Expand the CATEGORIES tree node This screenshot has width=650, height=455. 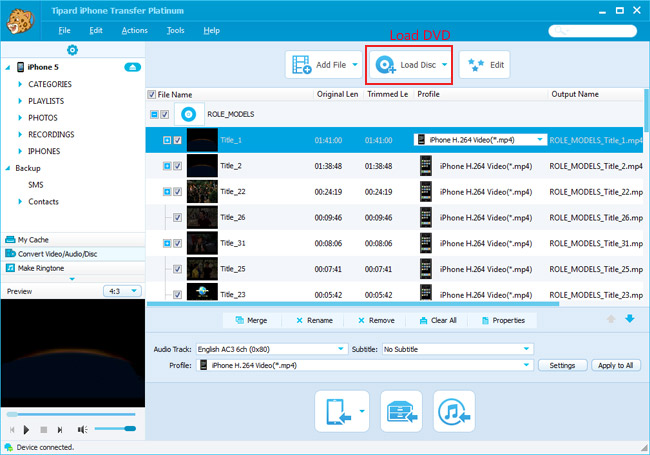(19, 84)
